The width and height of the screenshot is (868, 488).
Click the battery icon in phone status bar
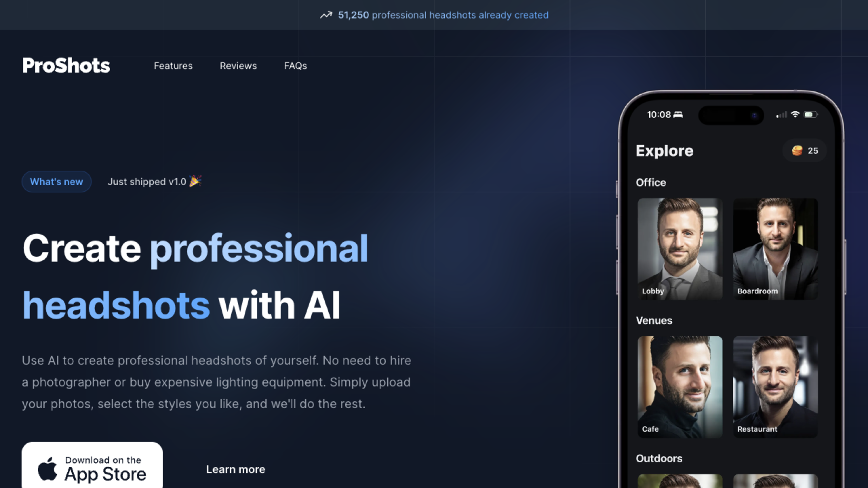click(x=811, y=115)
